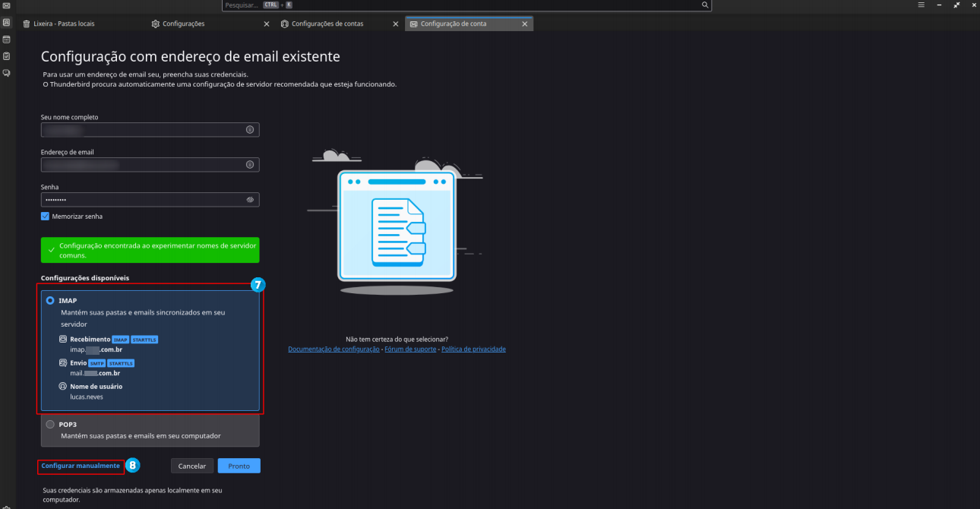Open the hamburger application menu
The height and width of the screenshot is (509, 980).
click(922, 5)
